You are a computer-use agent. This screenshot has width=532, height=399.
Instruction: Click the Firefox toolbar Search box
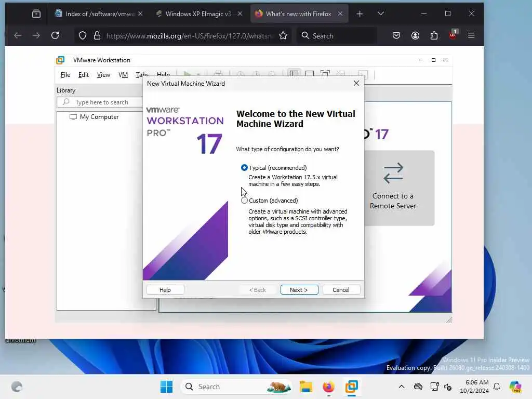click(x=337, y=36)
